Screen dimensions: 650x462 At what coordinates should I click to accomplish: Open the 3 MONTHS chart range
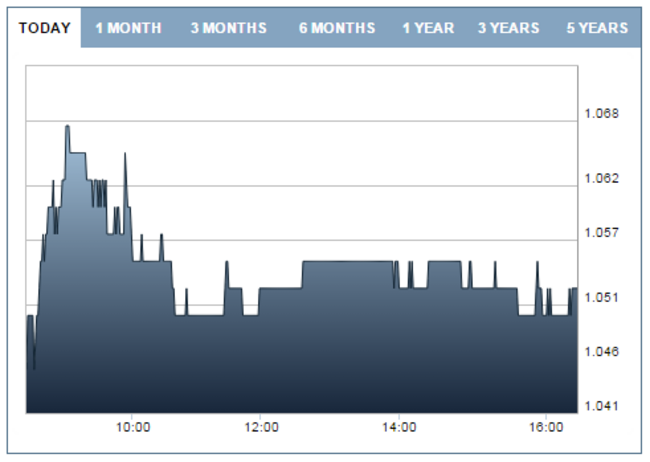(x=228, y=28)
